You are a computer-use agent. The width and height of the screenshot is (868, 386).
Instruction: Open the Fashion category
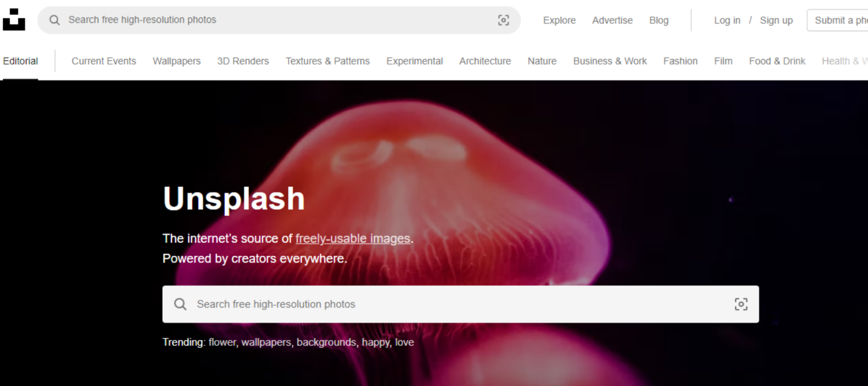click(680, 61)
